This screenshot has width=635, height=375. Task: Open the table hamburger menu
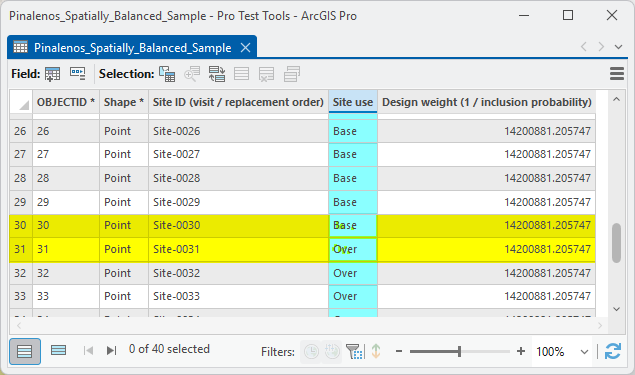click(x=616, y=74)
